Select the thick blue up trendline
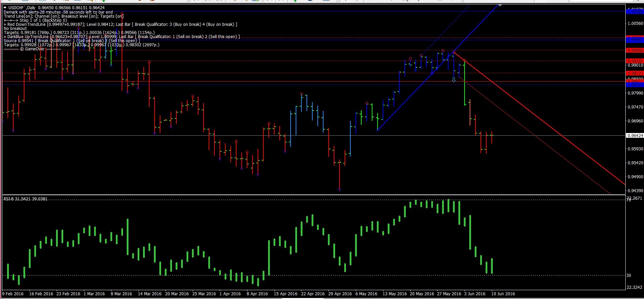Screen dimensions: 644x299 click(x=438, y=67)
